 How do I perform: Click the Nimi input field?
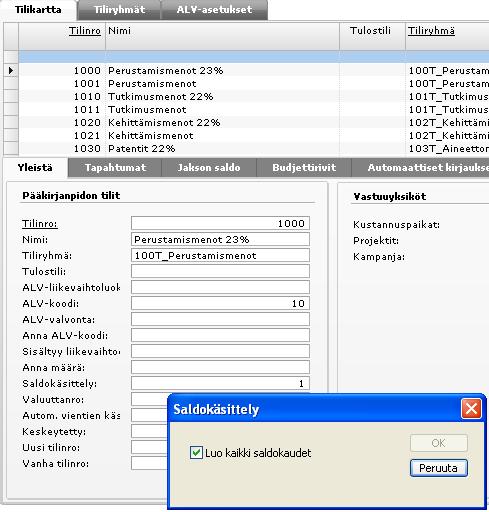tap(220, 239)
